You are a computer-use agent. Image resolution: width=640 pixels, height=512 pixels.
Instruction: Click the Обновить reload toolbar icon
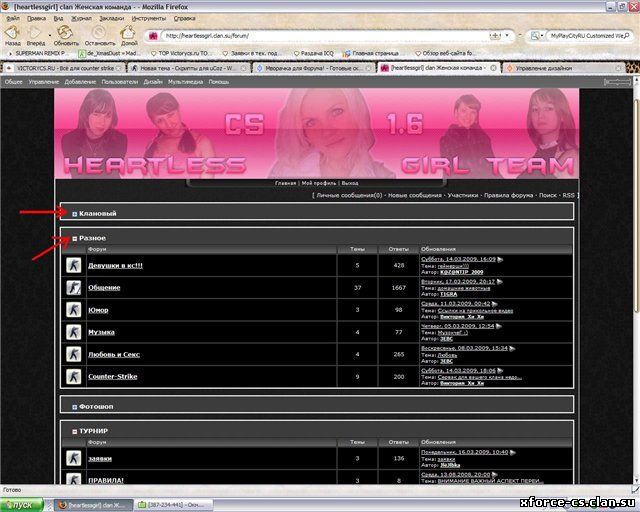[x=65, y=32]
